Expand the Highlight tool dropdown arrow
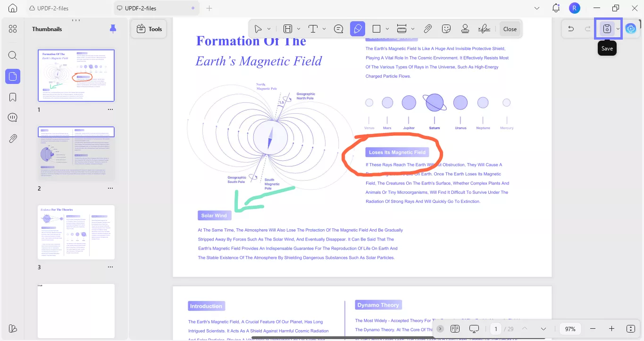Screen dimensions: 644x341 298,29
